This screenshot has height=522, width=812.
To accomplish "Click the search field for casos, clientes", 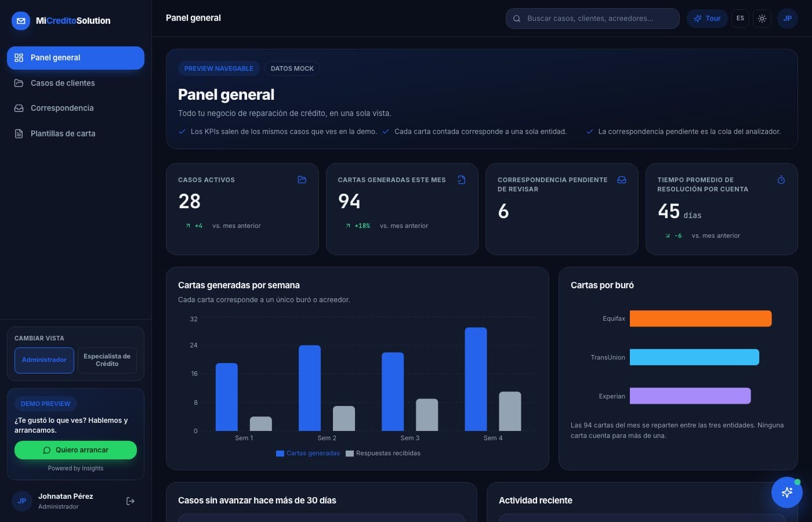I will [592, 19].
